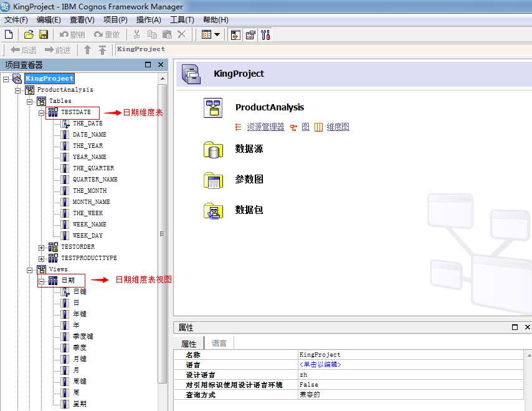The width and height of the screenshot is (532, 411).
Task: Open the 操作(A) menu
Action: (x=149, y=20)
